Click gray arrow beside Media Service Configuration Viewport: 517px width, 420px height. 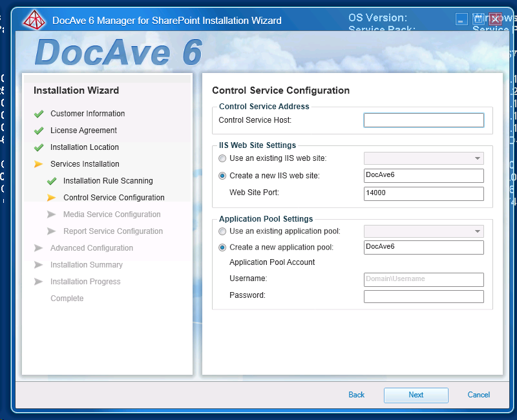tap(52, 215)
